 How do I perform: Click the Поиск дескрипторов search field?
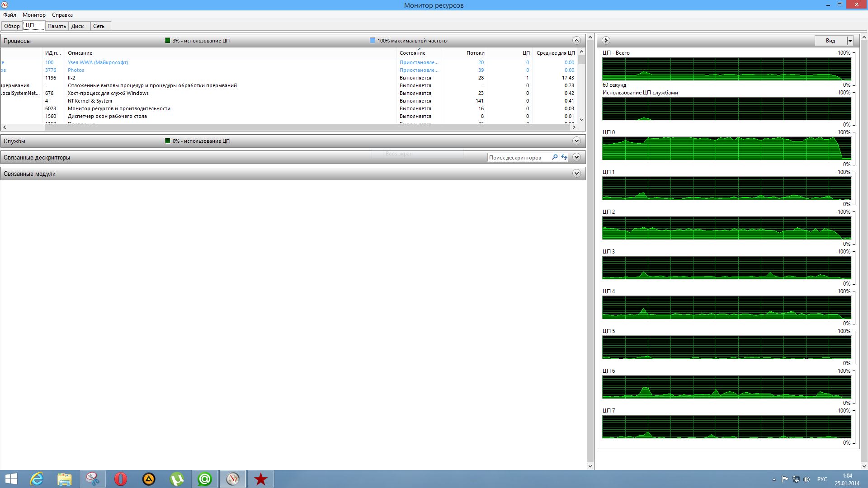point(518,158)
